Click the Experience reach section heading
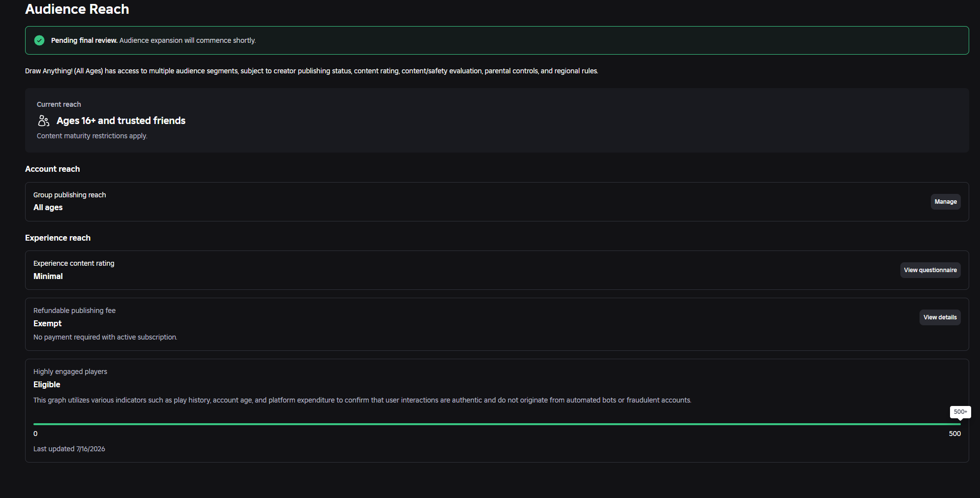Viewport: 980px width, 498px height. 58,238
